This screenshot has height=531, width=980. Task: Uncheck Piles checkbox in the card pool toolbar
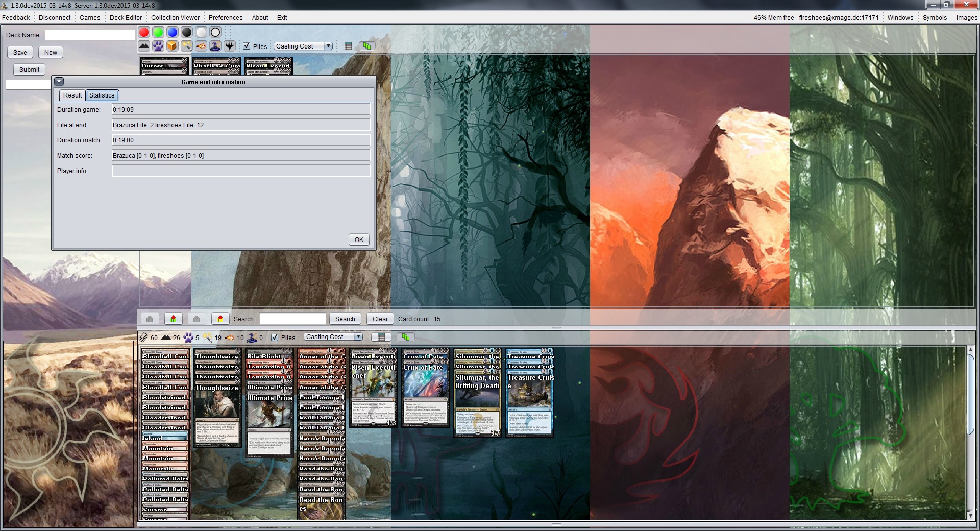click(x=247, y=46)
